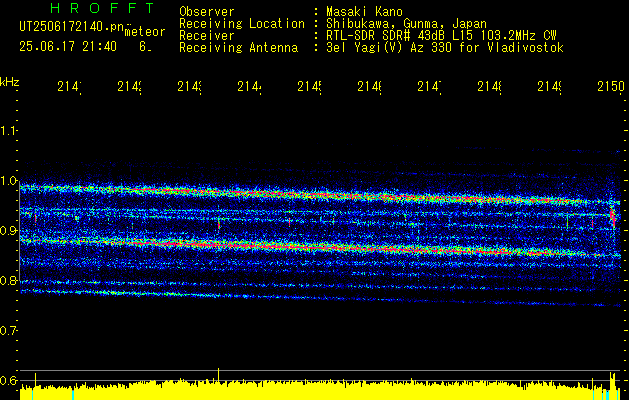Click location Shibukawa, Gunma, Japan
This screenshot has width=629, height=400.
click(x=406, y=24)
